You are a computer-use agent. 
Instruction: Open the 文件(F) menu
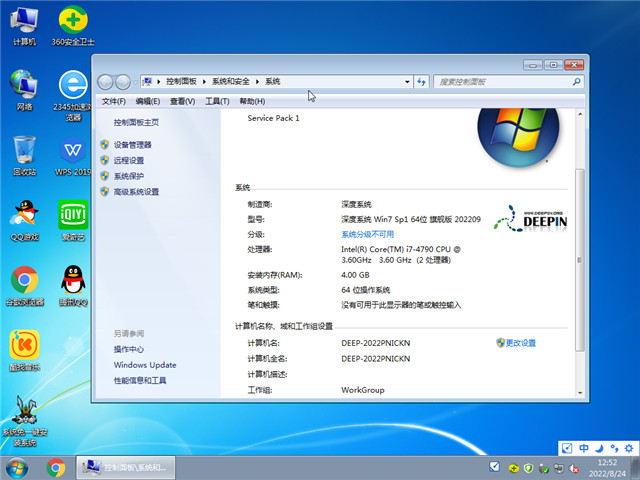pyautogui.click(x=113, y=101)
